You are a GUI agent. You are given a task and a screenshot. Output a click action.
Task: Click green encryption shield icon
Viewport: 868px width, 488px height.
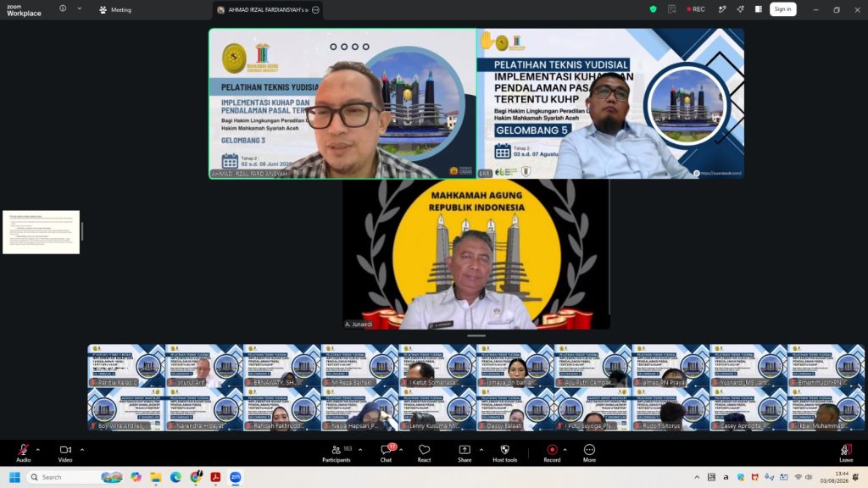(654, 9)
